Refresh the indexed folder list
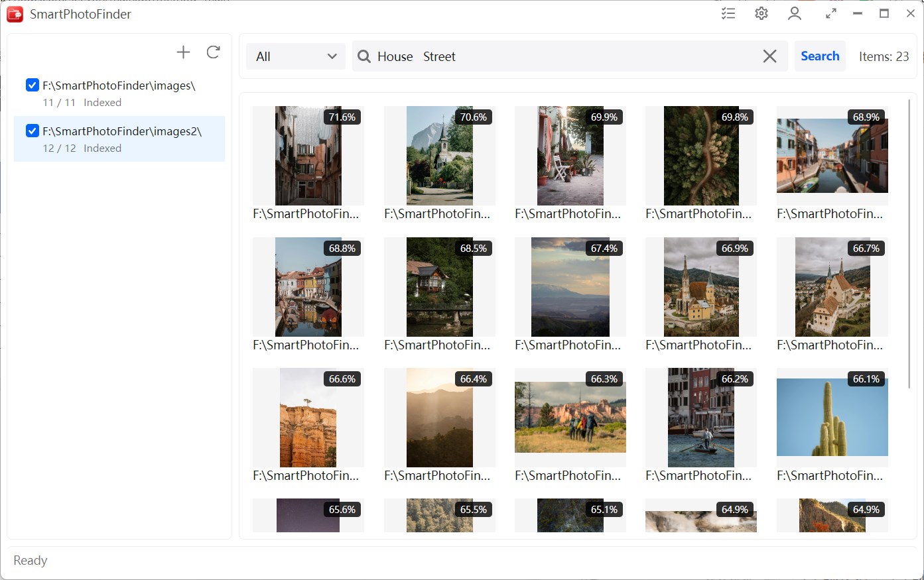Screen dimensions: 924x580 (213, 52)
